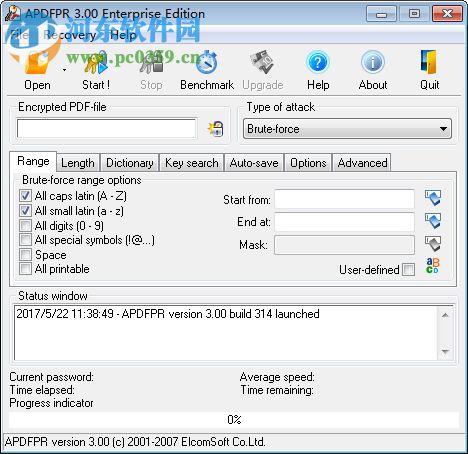Viewport: 468px width, 454px height.
Task: Expand the Open button dropdown arrow
Action: (x=64, y=70)
